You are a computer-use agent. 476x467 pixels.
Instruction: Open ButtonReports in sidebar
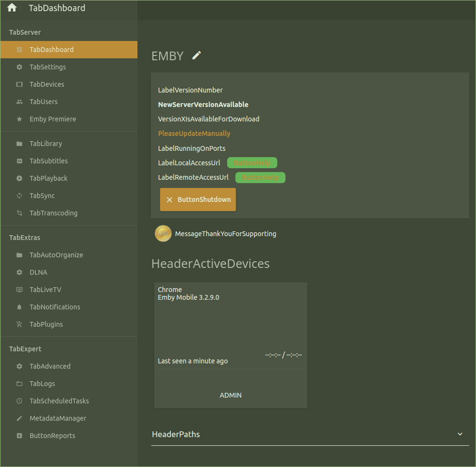tap(69, 436)
